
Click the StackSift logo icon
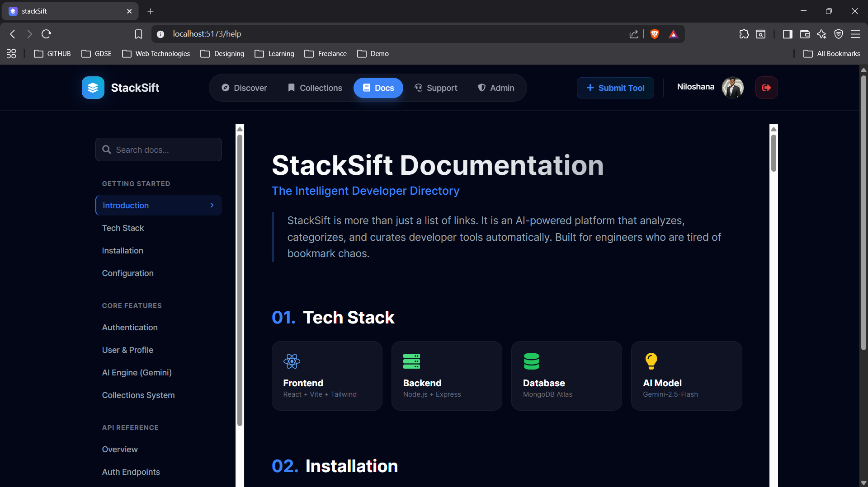pyautogui.click(x=93, y=88)
